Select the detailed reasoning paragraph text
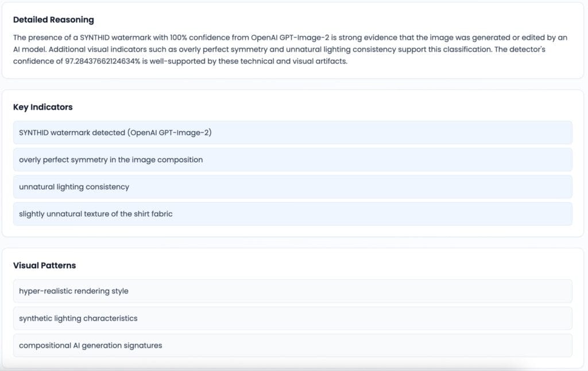Viewport: 588px width, 371px height. click(x=290, y=49)
